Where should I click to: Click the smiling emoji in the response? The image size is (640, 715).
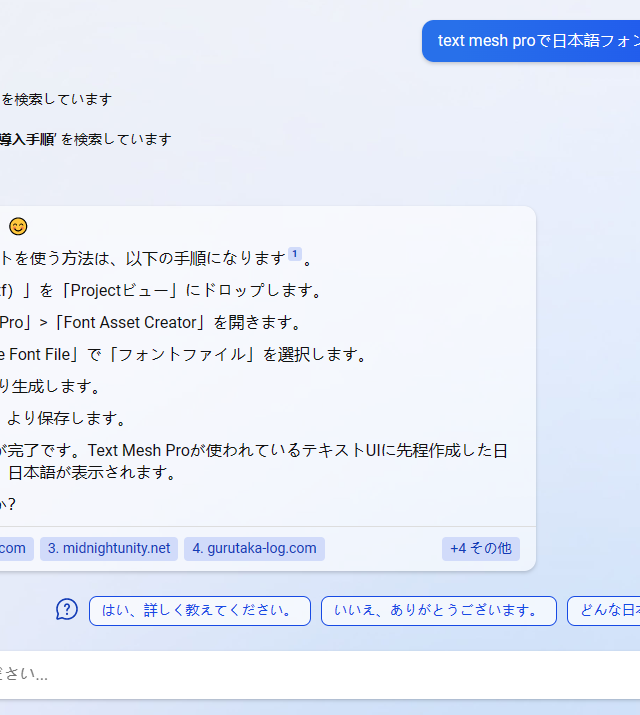pos(19,226)
